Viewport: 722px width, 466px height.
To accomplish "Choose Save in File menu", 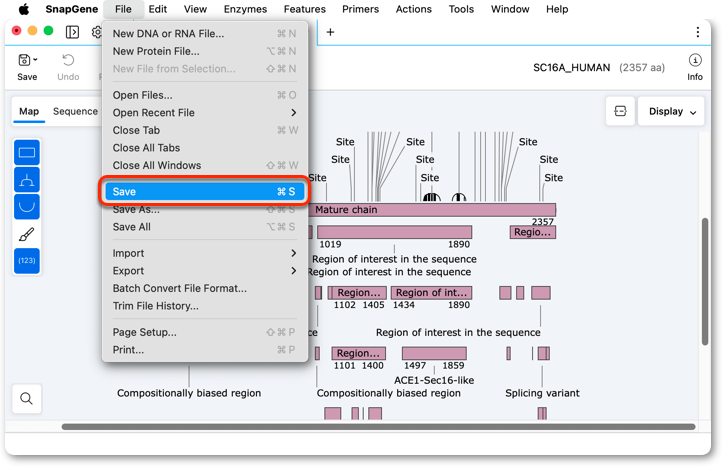I will 204,192.
